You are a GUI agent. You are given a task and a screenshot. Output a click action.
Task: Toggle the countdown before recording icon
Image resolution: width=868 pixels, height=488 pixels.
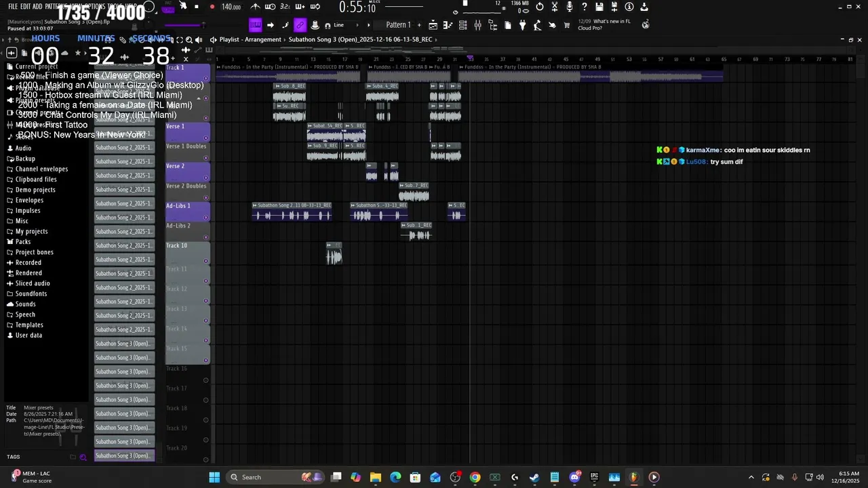(285, 7)
